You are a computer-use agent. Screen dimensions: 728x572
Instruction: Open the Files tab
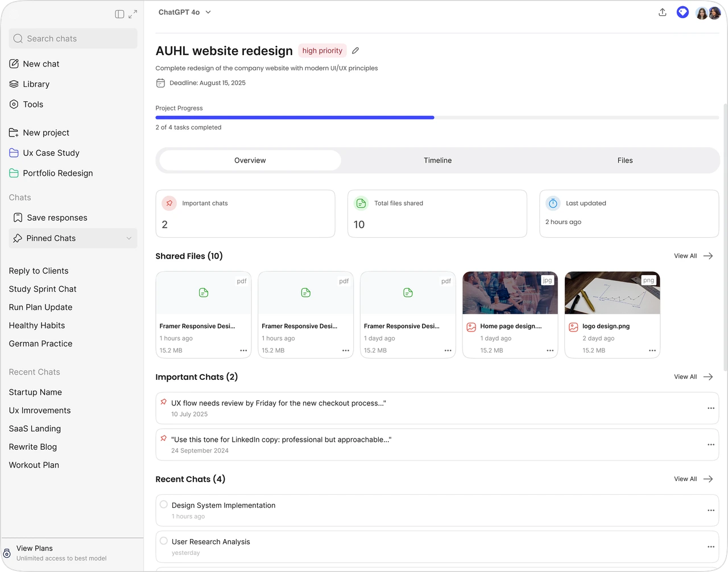pos(624,160)
